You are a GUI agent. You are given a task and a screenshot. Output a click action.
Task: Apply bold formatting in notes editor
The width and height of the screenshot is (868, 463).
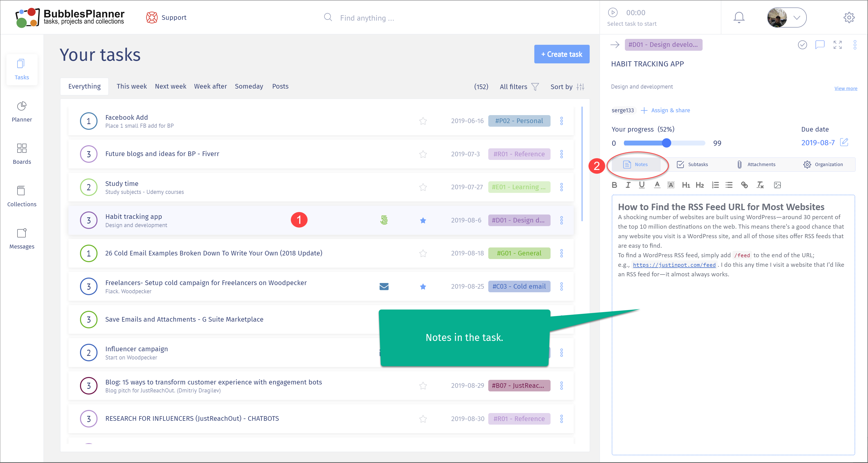coord(614,185)
